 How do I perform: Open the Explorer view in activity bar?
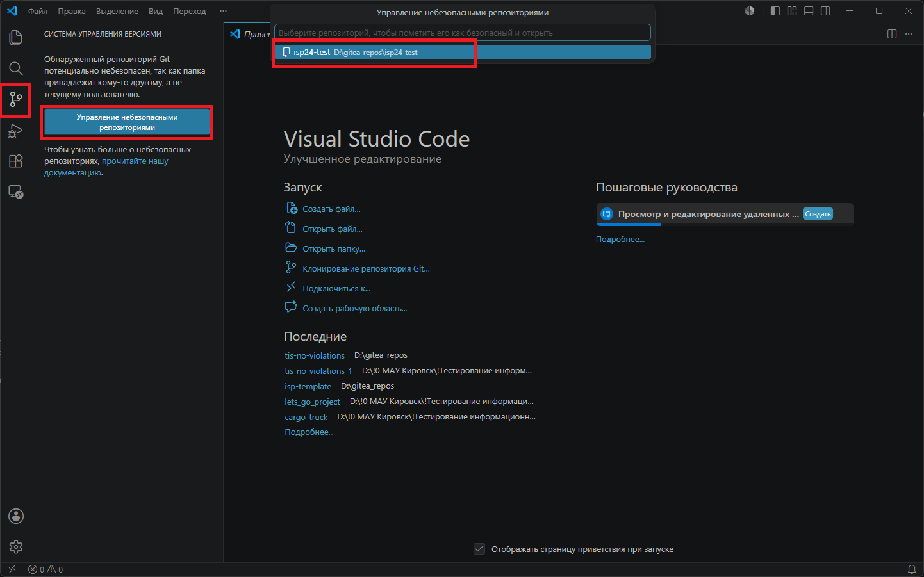pyautogui.click(x=16, y=38)
